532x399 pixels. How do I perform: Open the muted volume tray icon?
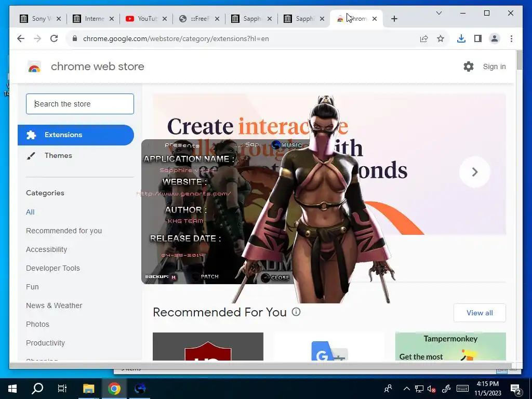coord(432,389)
